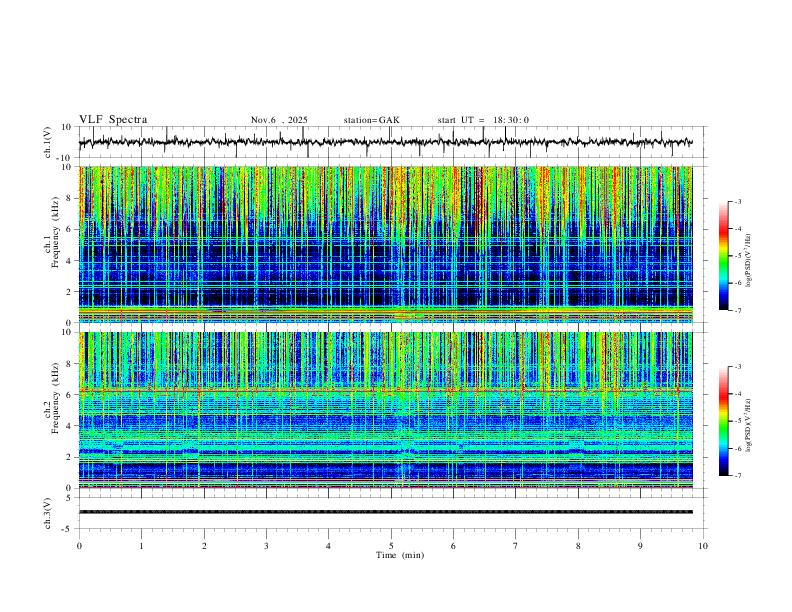Click the time axis tick label '8'
The image size is (792, 612).
click(578, 546)
